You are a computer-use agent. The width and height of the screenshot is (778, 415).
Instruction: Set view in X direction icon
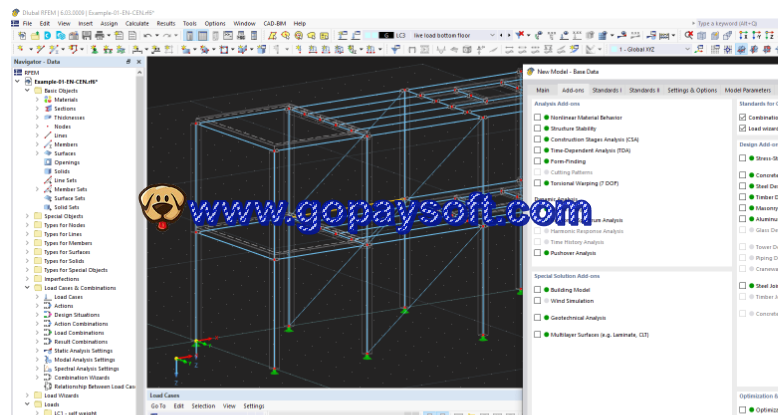(743, 35)
